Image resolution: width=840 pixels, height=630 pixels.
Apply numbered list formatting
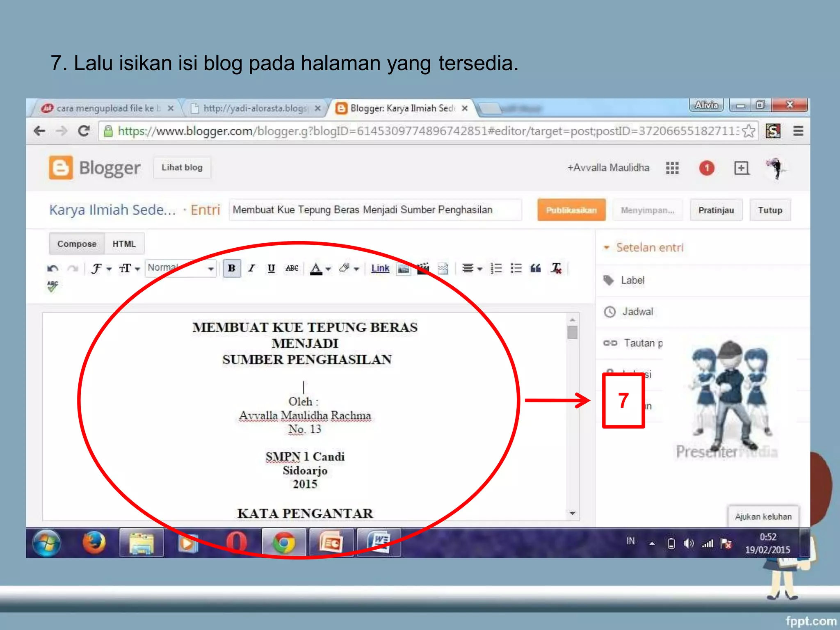(496, 268)
